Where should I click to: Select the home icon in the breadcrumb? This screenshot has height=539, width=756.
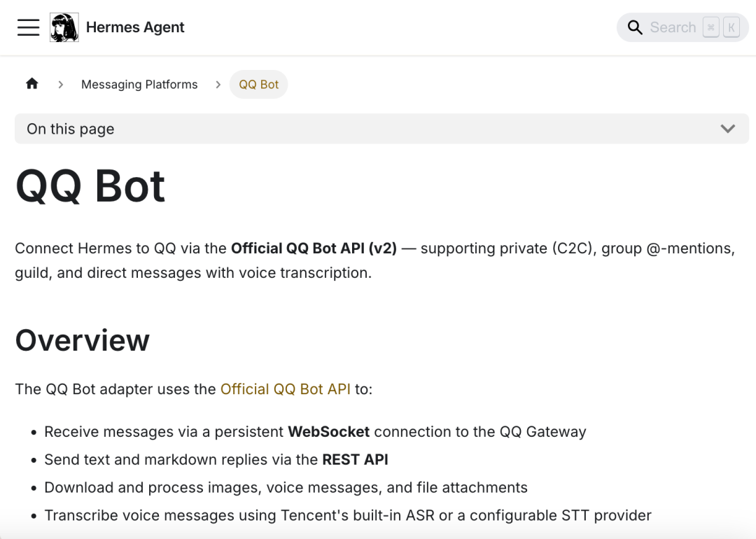31,83
